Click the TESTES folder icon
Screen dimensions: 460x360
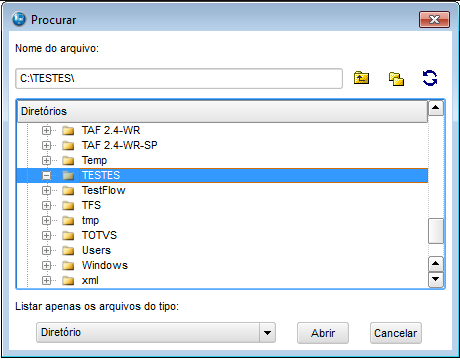coord(68,175)
